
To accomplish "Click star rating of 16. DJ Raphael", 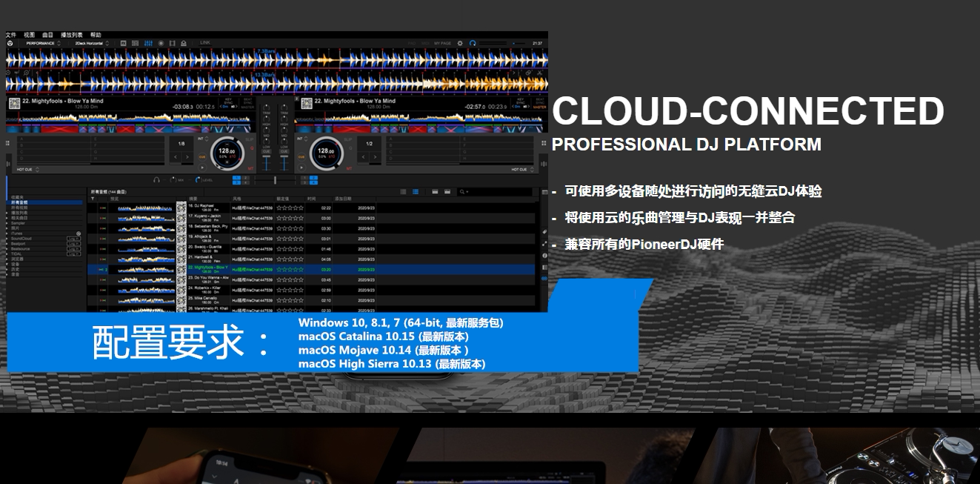I will (x=290, y=208).
